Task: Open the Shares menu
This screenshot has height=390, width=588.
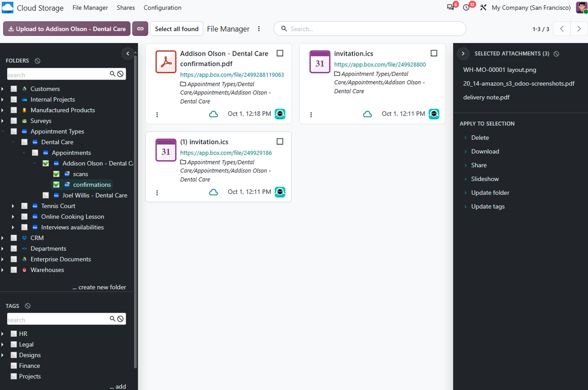Action: coord(125,7)
